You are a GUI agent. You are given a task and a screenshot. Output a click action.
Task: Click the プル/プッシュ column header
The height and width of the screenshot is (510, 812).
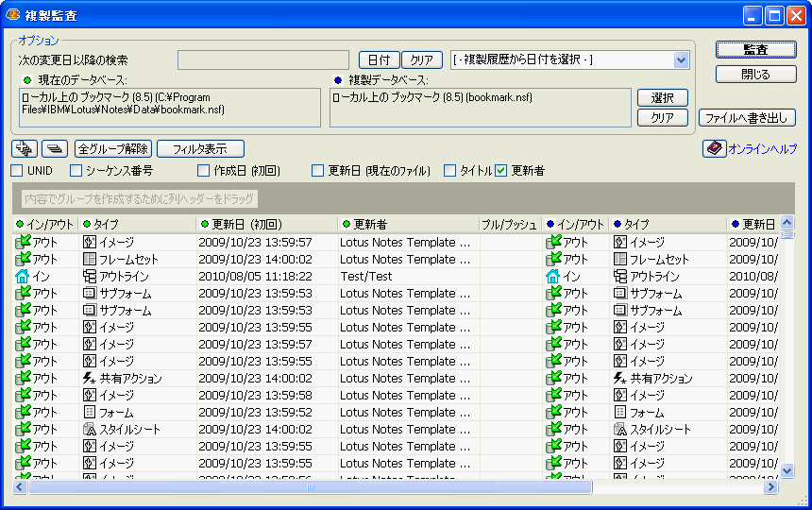[x=510, y=225]
